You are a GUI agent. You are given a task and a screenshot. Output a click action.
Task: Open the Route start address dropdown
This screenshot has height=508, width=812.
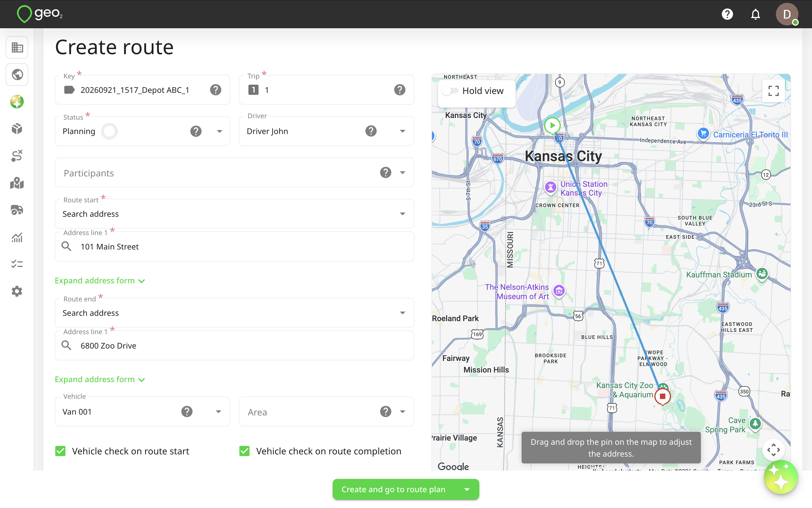[x=403, y=214]
